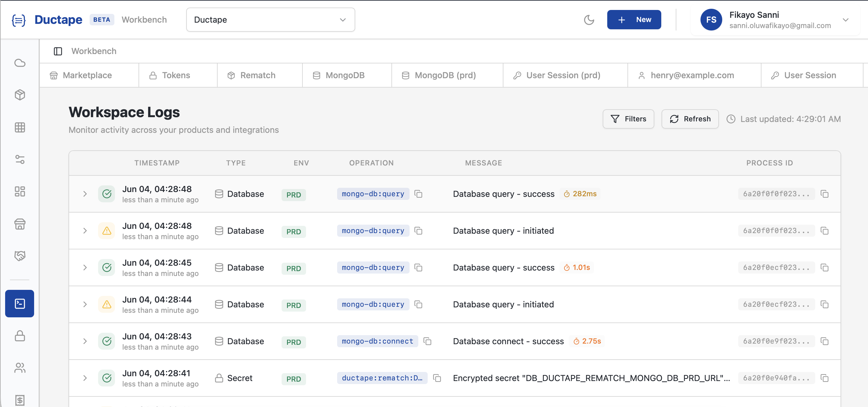Image resolution: width=868 pixels, height=407 pixels.
Task: Refresh the workspace logs
Action: pyautogui.click(x=690, y=119)
